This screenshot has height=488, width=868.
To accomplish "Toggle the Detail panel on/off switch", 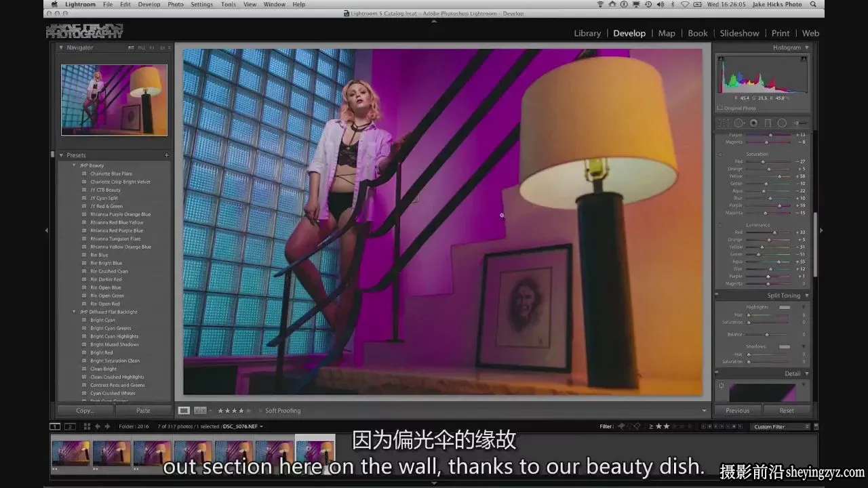I will click(717, 372).
